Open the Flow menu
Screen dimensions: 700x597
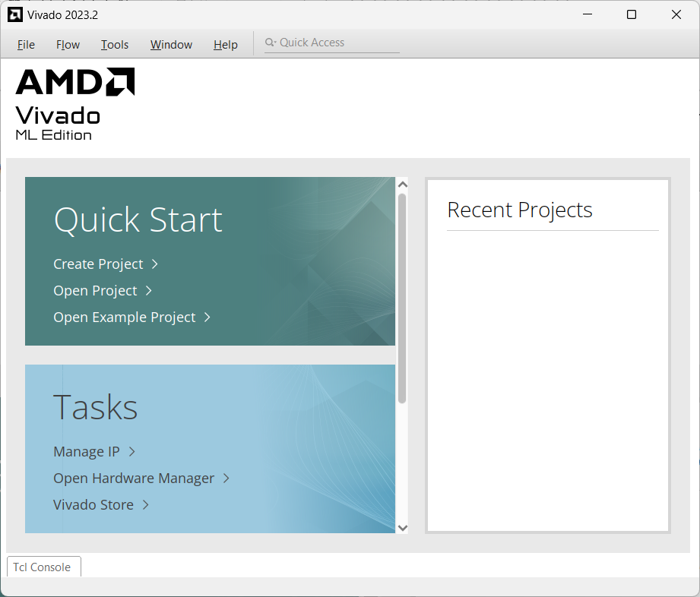(x=68, y=45)
